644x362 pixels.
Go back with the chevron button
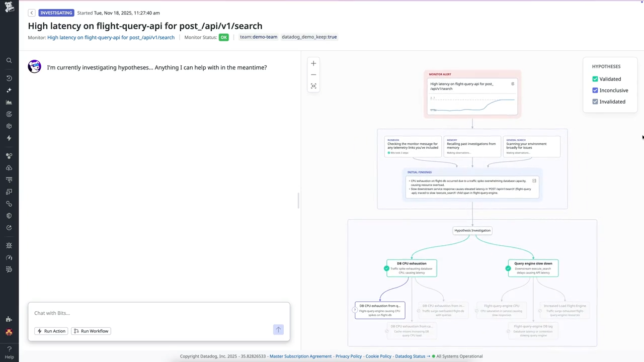click(32, 13)
